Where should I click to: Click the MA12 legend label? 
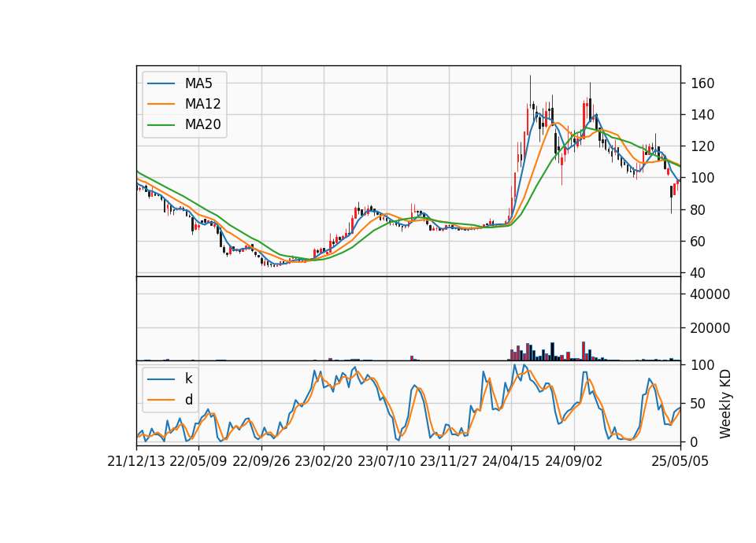[202, 104]
